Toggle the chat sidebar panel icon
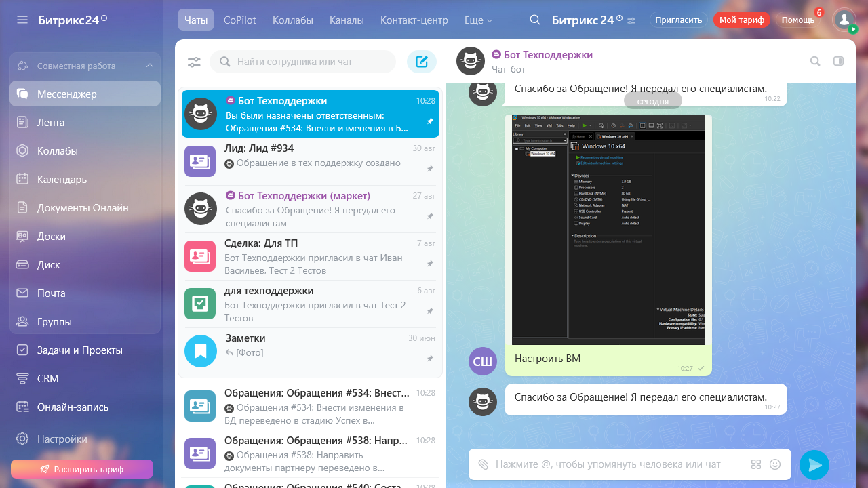This screenshot has width=868, height=488. coord(838,61)
